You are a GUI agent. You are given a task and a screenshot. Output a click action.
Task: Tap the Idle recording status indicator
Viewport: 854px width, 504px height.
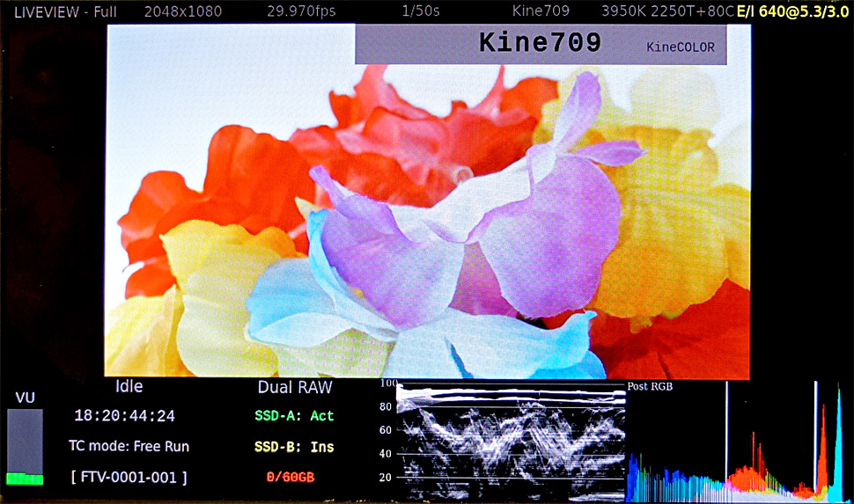click(x=129, y=387)
